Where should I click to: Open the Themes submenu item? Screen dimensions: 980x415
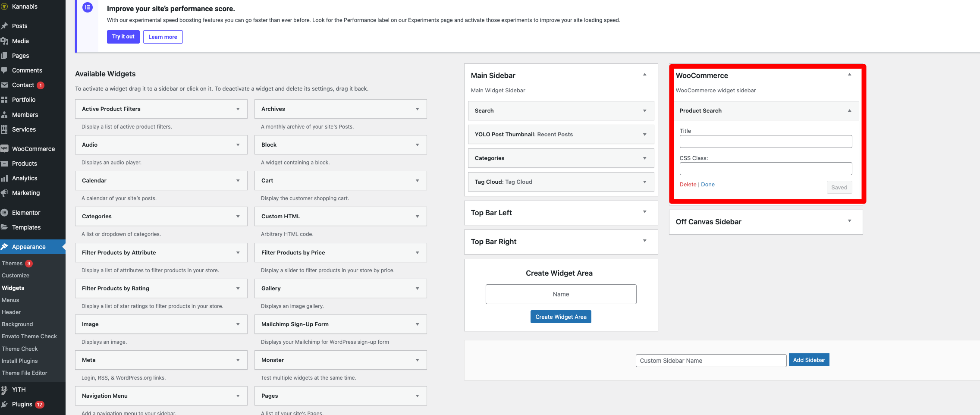(12, 263)
